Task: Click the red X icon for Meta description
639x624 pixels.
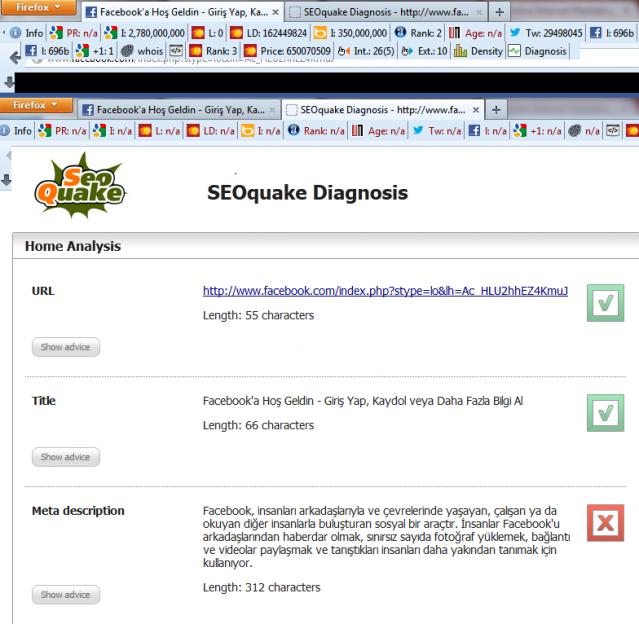Action: click(x=605, y=523)
